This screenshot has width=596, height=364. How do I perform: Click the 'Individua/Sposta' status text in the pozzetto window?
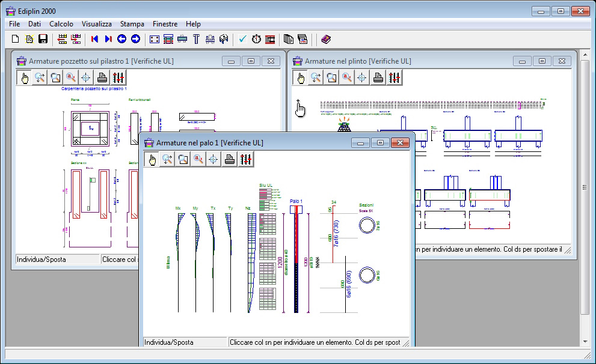(x=41, y=259)
